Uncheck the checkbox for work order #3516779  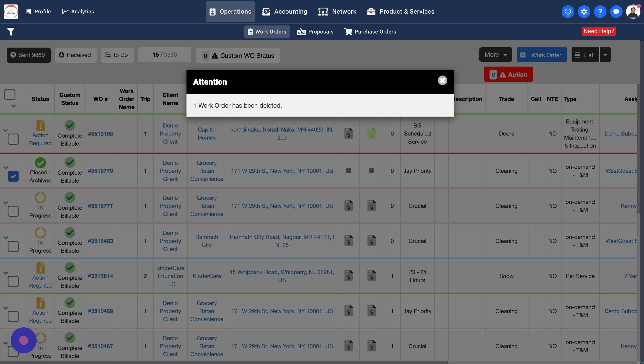(13, 176)
